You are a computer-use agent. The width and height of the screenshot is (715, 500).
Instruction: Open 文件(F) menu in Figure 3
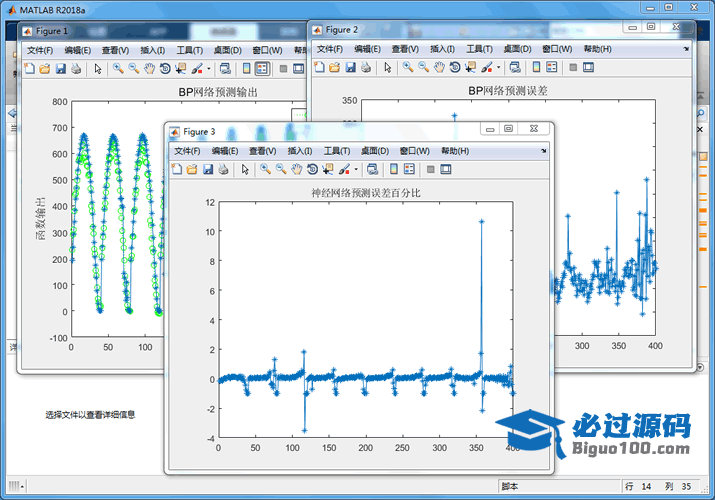click(187, 151)
